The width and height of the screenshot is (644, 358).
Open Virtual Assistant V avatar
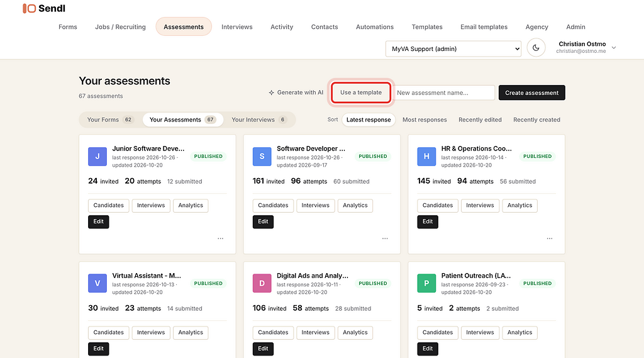[x=97, y=283]
